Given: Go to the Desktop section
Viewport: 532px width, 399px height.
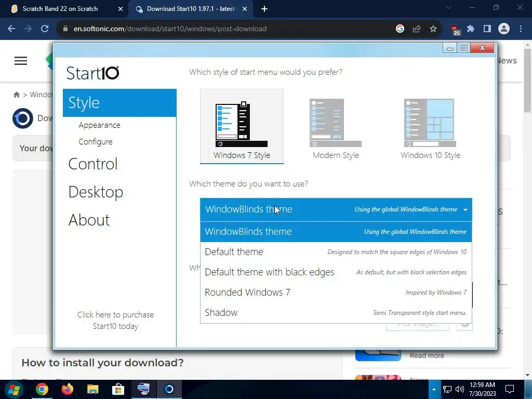Looking at the screenshot, I should point(96,192).
